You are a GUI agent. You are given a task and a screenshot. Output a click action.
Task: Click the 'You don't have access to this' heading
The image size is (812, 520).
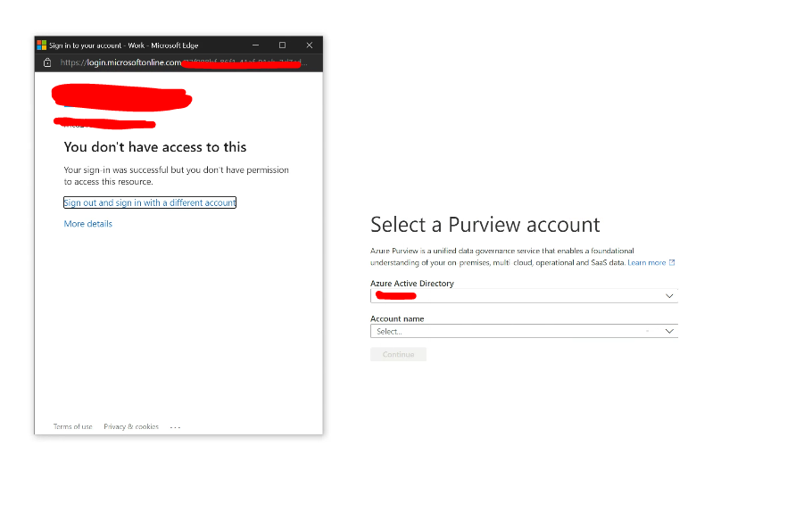(x=155, y=147)
